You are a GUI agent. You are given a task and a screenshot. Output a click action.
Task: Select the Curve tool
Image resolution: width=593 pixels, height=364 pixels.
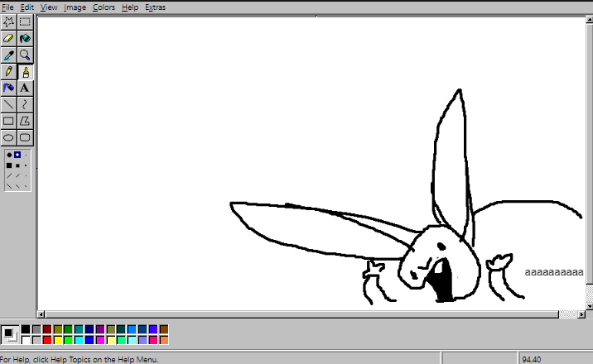(x=25, y=104)
